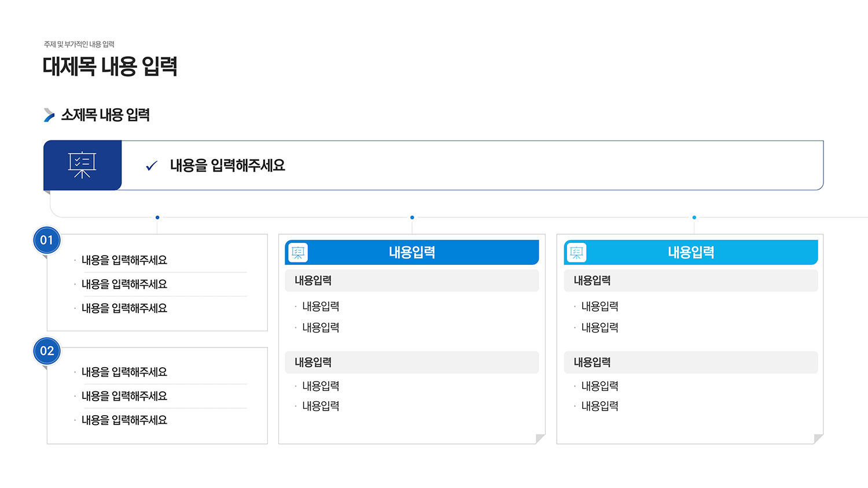Image resolution: width=868 pixels, height=488 pixels.
Task: Select the 02 circular number badge
Action: 47,351
